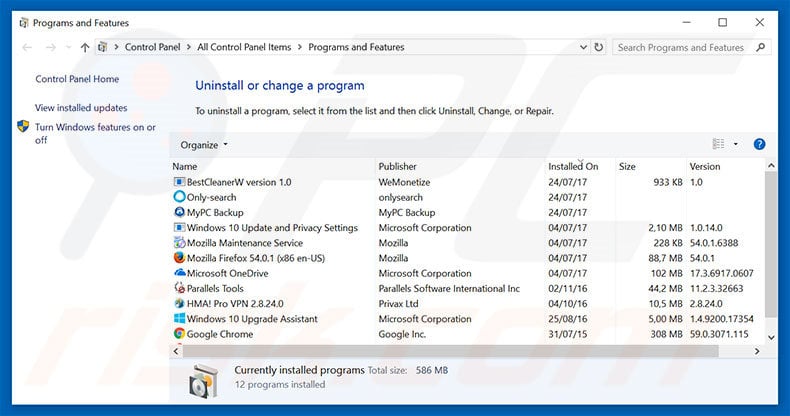Go back with the back arrow
790x416 pixels.
(27, 47)
